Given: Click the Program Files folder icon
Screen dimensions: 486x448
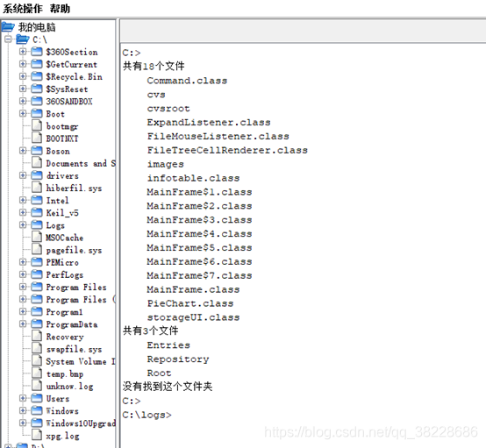Looking at the screenshot, I should 37,287.
